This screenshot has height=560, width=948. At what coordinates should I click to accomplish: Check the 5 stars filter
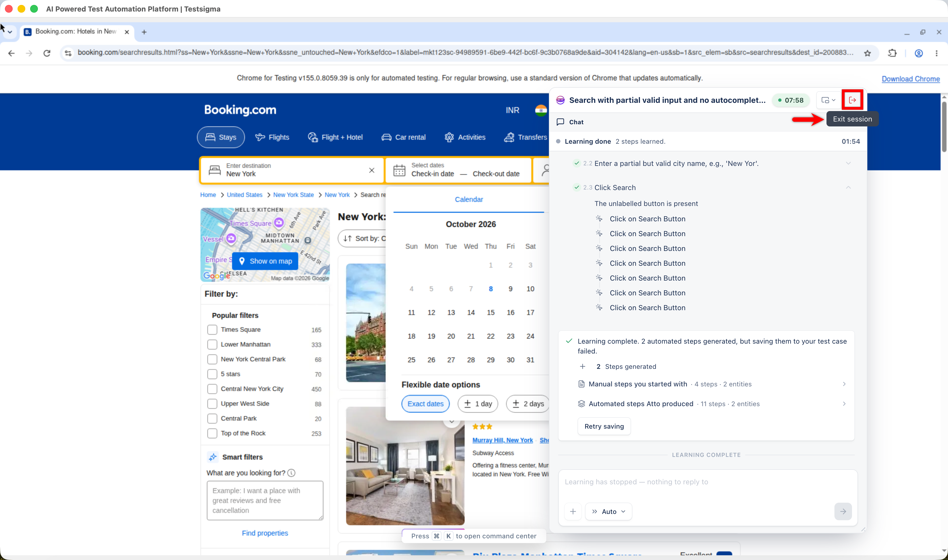tap(212, 374)
